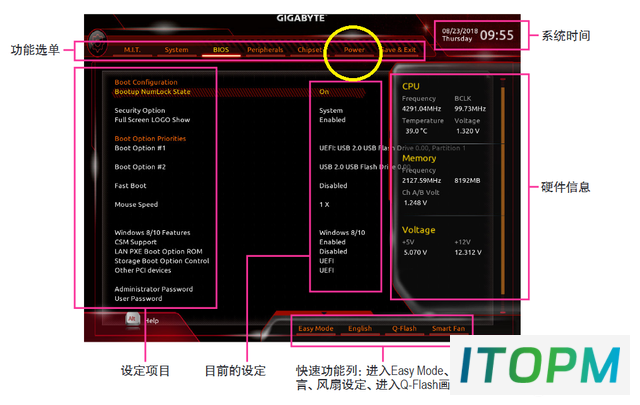Viewport: 640px width, 405px height.
Task: Select LAN PXE Boot Option ROM
Action: point(158,251)
